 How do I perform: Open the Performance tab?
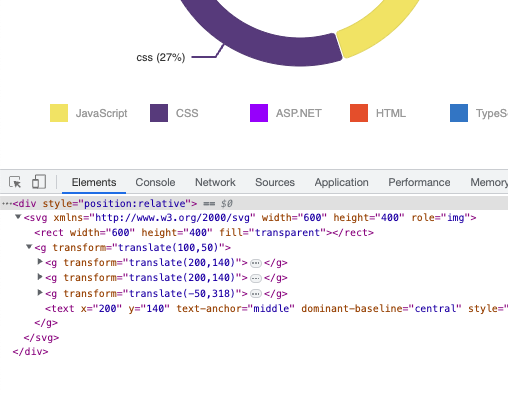(419, 182)
